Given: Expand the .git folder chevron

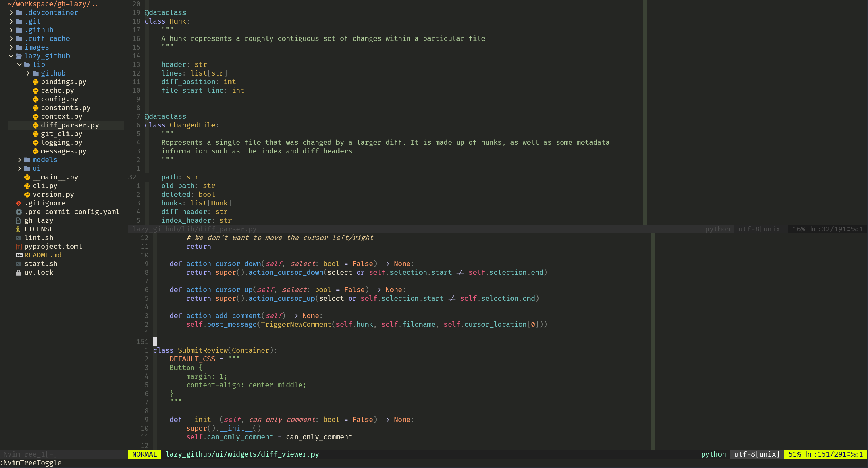Looking at the screenshot, I should [x=11, y=21].
